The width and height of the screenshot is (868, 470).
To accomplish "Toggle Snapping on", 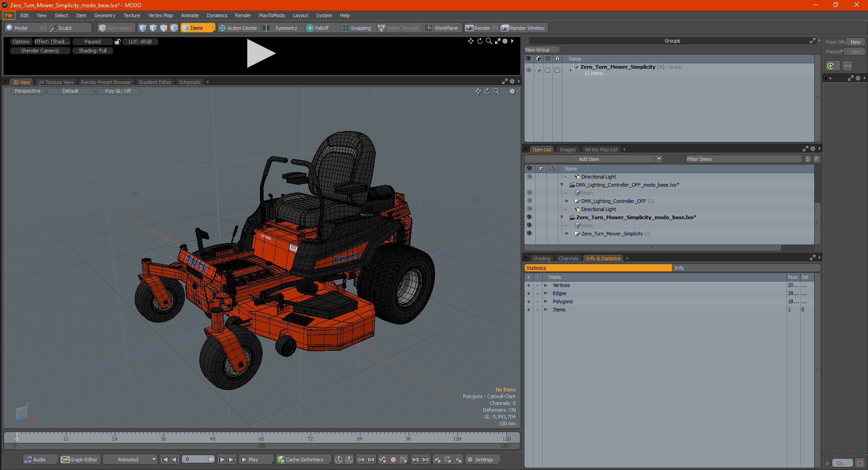I will tap(356, 28).
